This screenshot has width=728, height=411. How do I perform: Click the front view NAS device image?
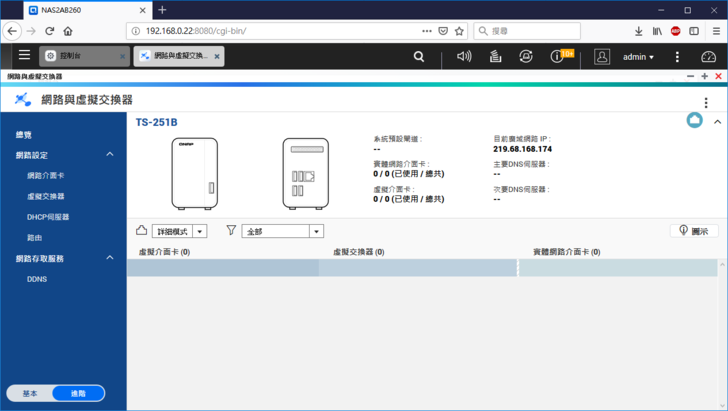coord(194,173)
